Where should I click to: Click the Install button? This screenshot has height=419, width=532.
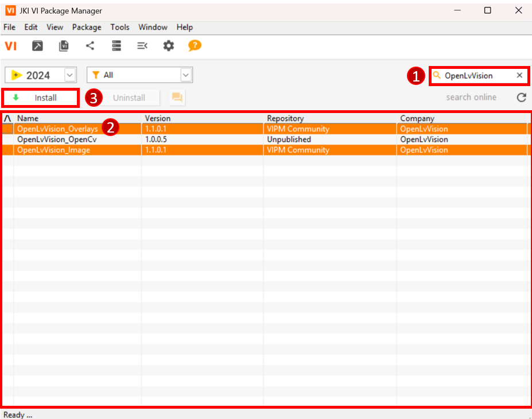point(40,98)
